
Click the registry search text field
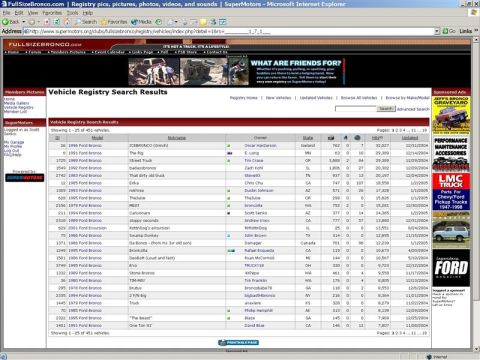(x=355, y=109)
